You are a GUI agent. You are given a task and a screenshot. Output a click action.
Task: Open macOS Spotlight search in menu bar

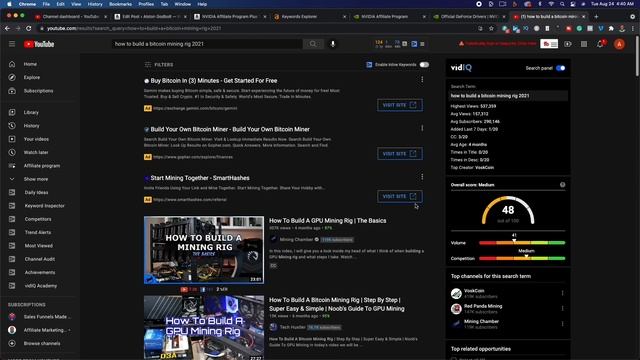click(x=562, y=4)
